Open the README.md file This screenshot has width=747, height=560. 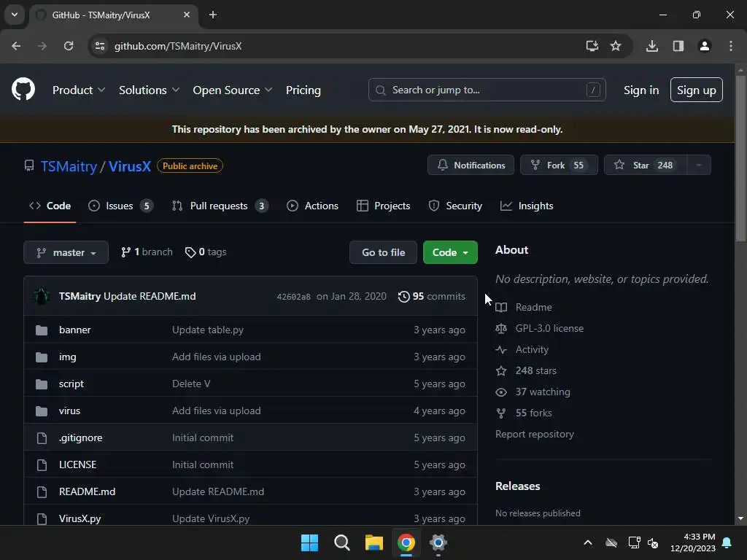click(88, 491)
